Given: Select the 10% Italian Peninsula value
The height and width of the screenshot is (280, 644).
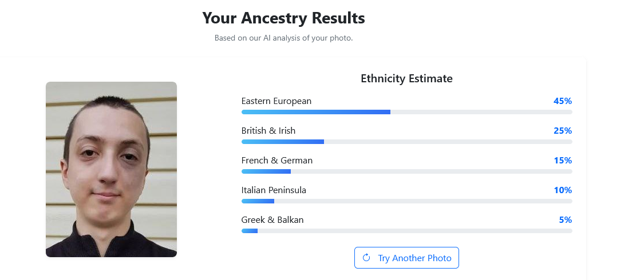Looking at the screenshot, I should tap(562, 190).
